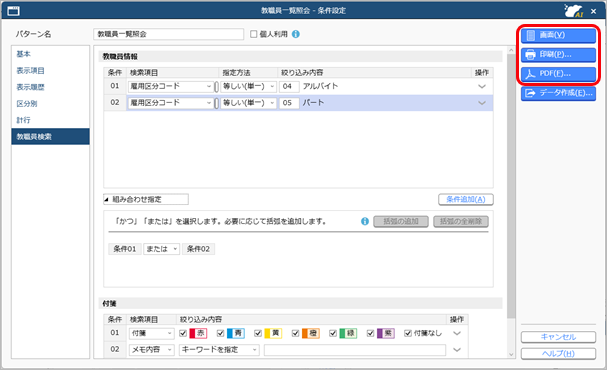Click the 括弧の追加 button
Viewport: 607px width, 370px height.
[x=401, y=221]
